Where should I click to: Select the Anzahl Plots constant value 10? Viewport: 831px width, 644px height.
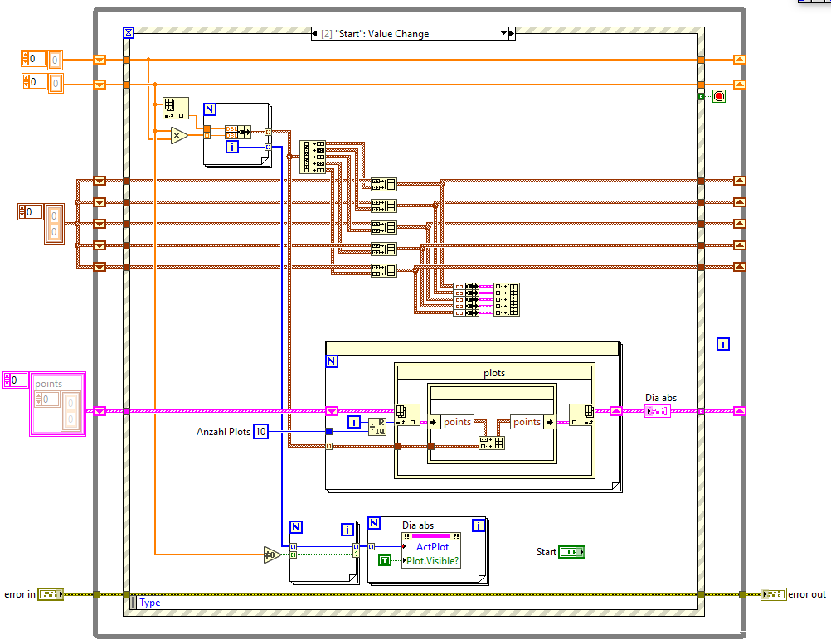260,432
